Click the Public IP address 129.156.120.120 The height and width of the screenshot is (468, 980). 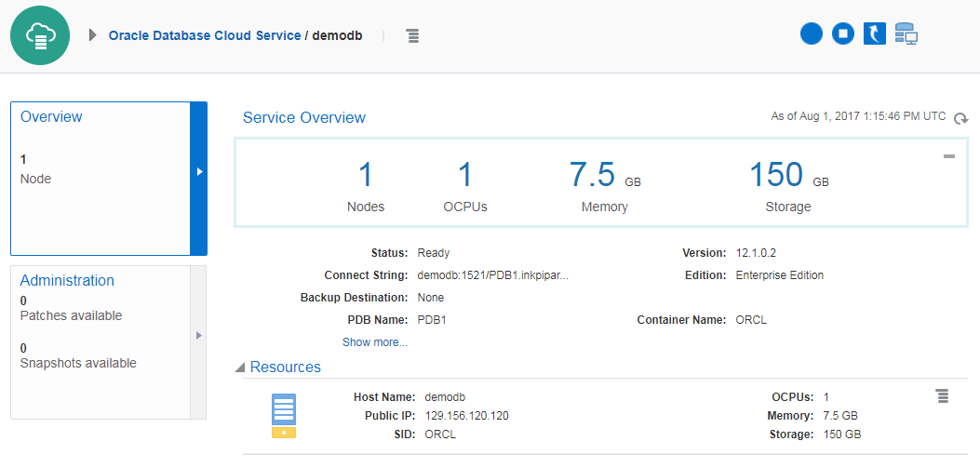coord(466,416)
